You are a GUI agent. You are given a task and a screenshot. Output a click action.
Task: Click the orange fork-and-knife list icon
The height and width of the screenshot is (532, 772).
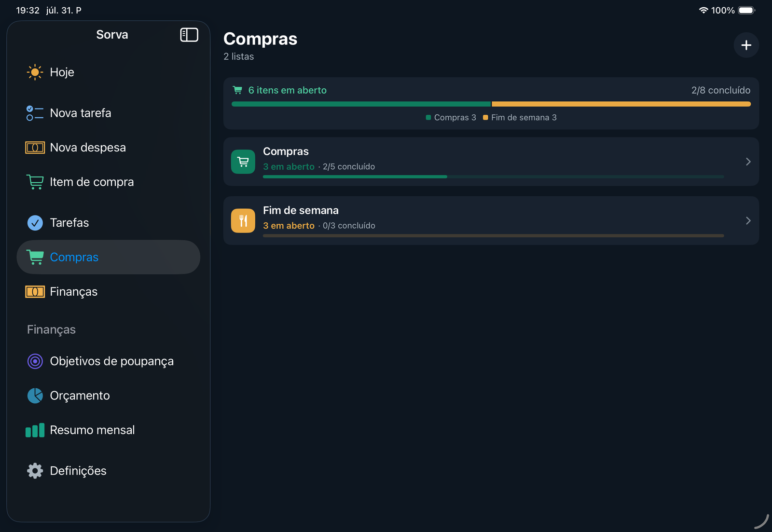[243, 220]
